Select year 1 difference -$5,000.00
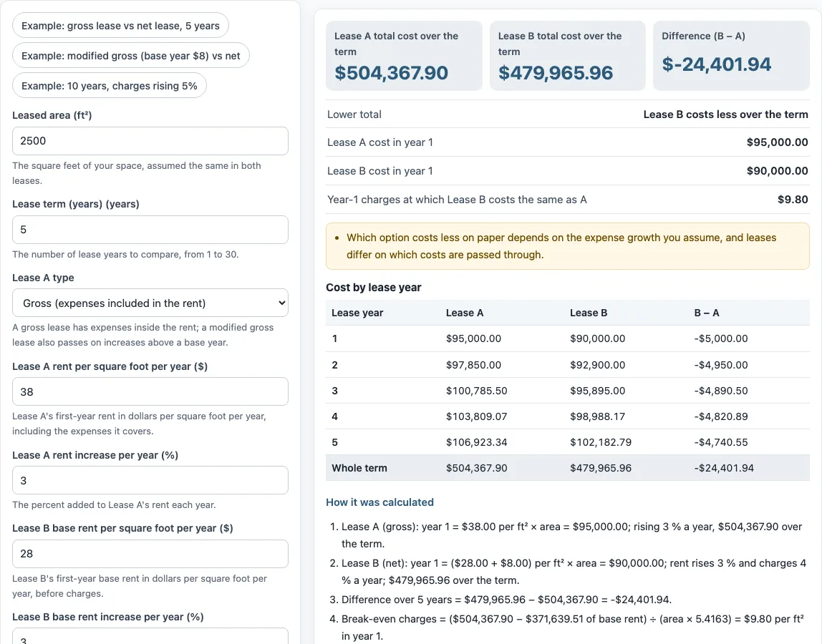Image resolution: width=822 pixels, height=644 pixels. pos(721,338)
